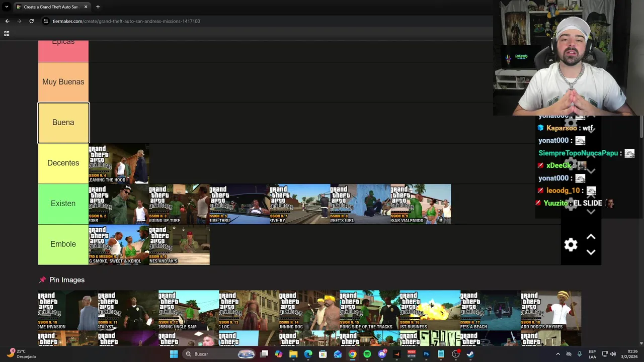
Task: Pick the Life's a Beach mission image
Action: pyautogui.click(x=491, y=310)
